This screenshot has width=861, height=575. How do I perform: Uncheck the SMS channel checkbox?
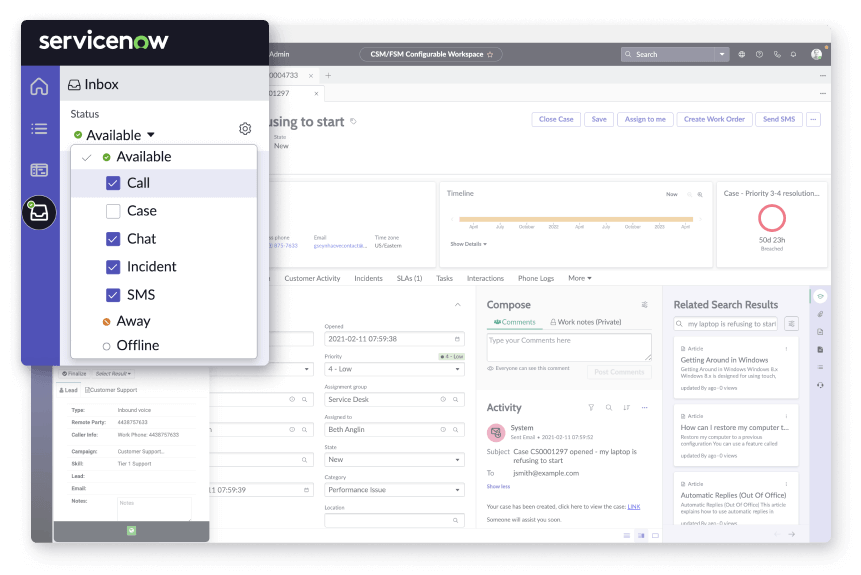(113, 295)
